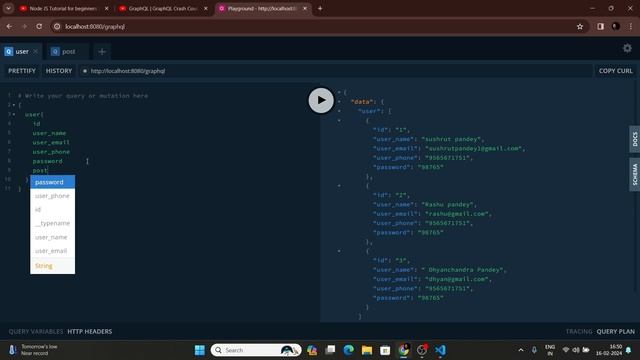Collapse the user object with id "3"
The image size is (640, 360).
(x=339, y=251)
